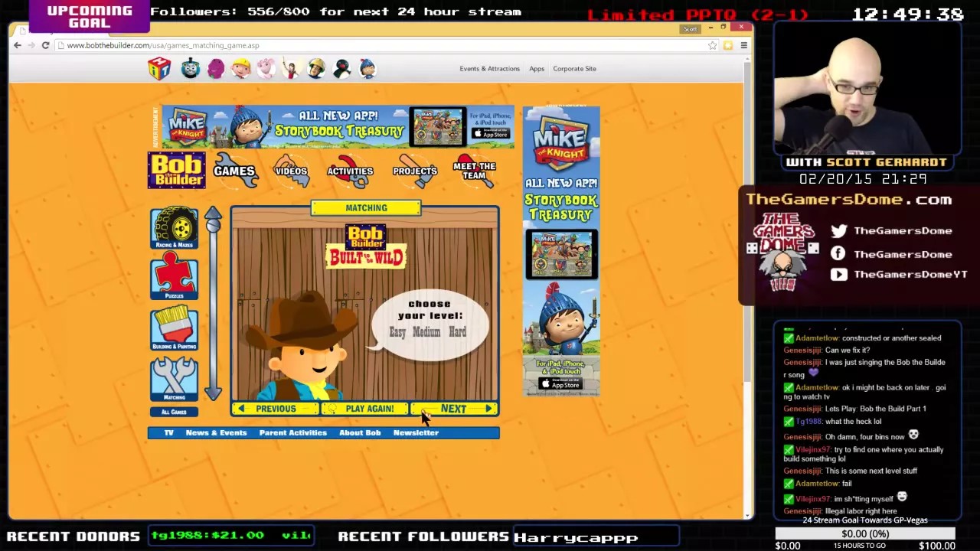Select the Mike the Knight character icon in top bar
Viewport: 980px width, 551px height.
pos(367,69)
